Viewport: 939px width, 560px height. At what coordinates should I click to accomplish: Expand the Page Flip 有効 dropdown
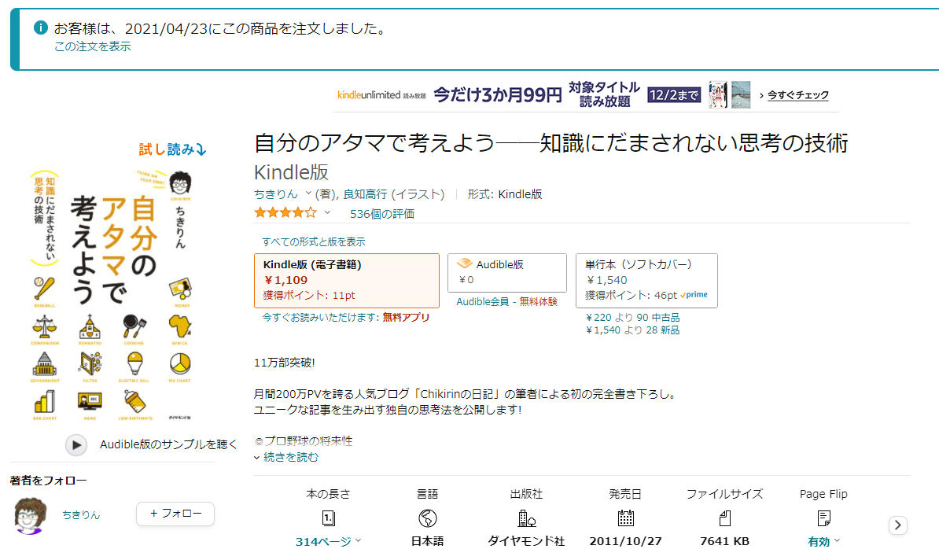[x=823, y=541]
